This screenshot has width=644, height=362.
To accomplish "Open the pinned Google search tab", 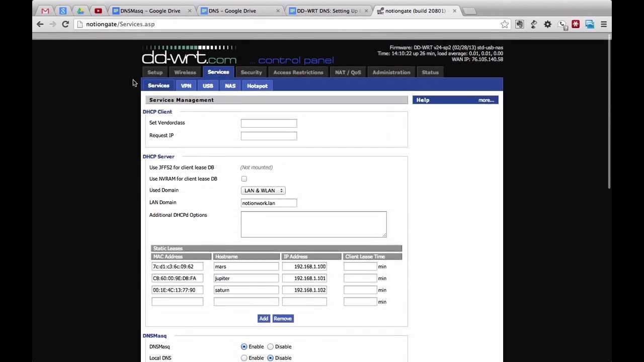I will [x=63, y=11].
